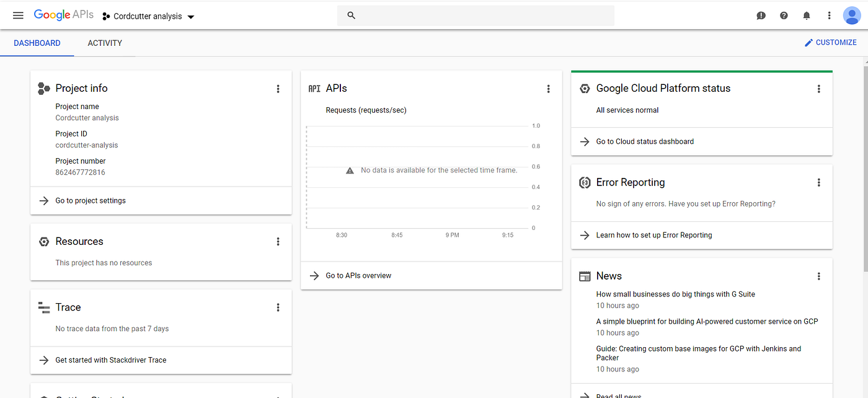Image resolution: width=868 pixels, height=398 pixels.
Task: Open the send feedback icon
Action: click(761, 15)
